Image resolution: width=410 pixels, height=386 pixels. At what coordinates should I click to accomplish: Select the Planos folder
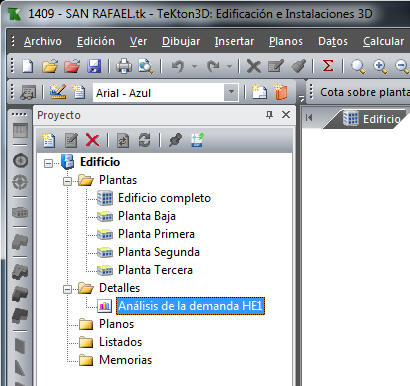[x=116, y=324]
